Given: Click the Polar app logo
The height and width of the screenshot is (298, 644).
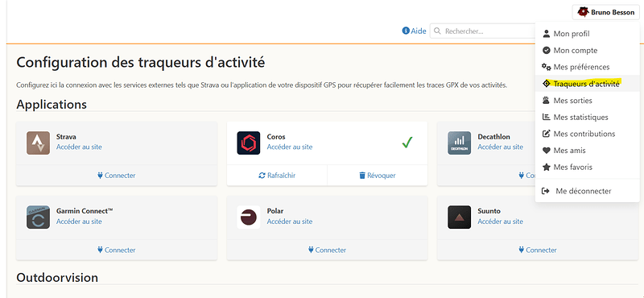Looking at the screenshot, I should pos(249,217).
